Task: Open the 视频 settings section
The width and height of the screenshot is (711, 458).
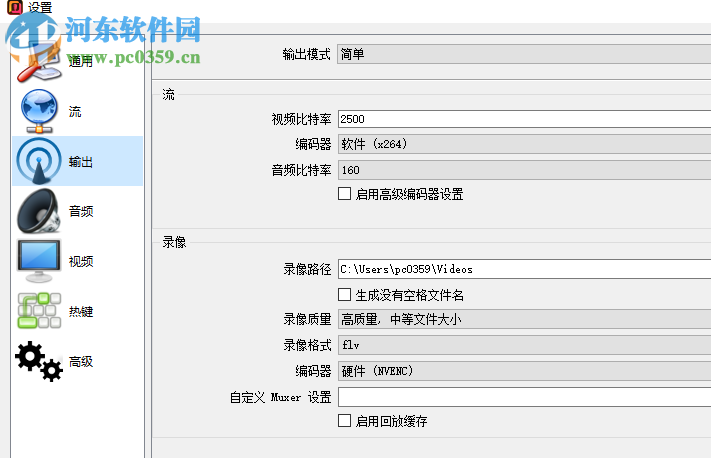Action: coord(78,261)
